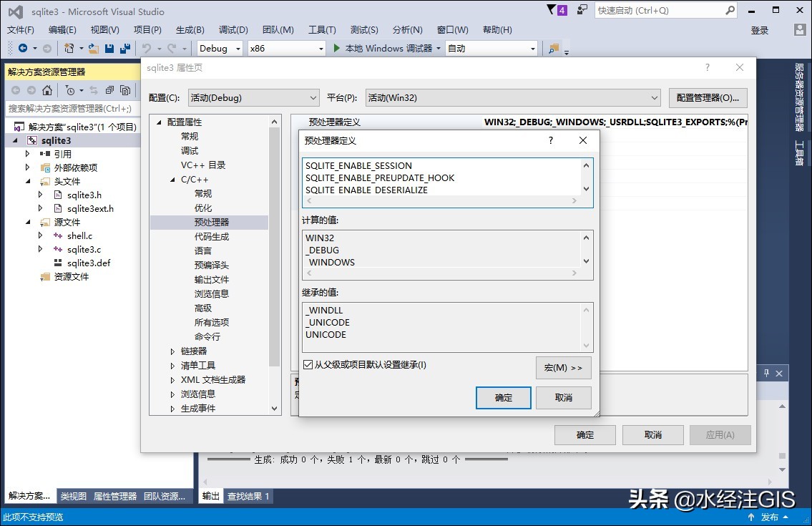
Task: Click the pending changes filter clock icon
Action: [70, 90]
